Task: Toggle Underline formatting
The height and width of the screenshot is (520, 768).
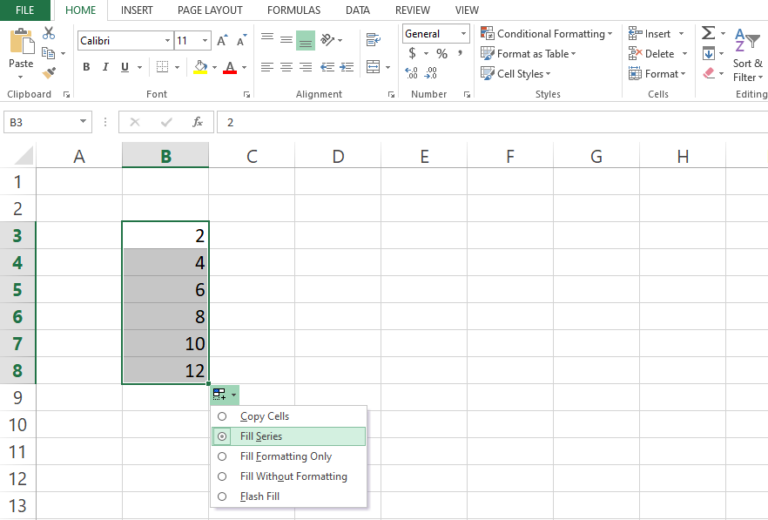Action: tap(125, 67)
